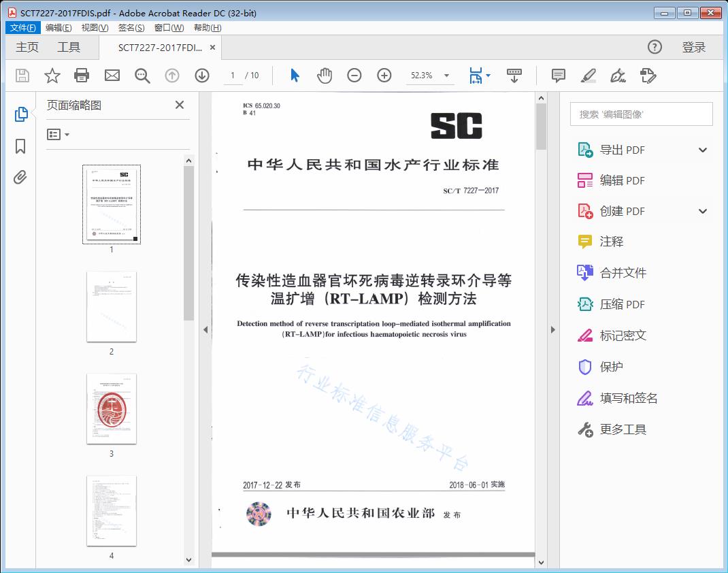Collapse the left navigation pane

point(205,330)
